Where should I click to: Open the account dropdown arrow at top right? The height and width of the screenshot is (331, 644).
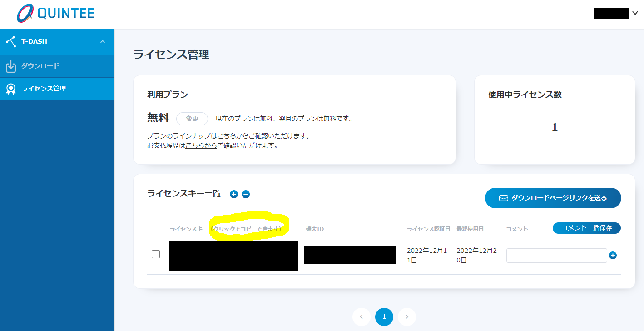(x=635, y=13)
